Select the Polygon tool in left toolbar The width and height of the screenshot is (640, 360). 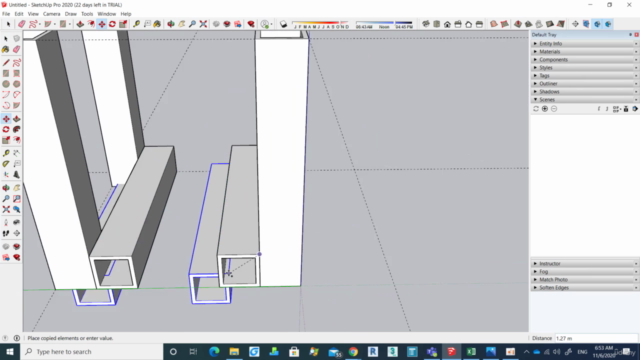click(16, 84)
